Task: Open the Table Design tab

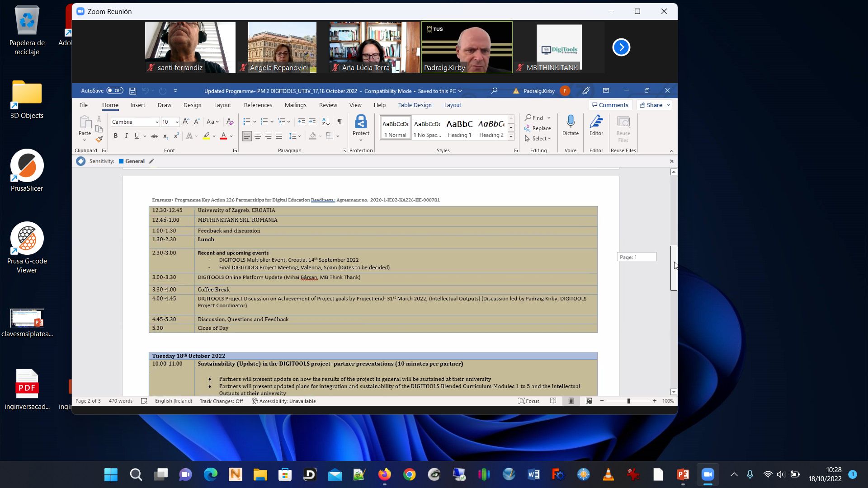Action: (415, 105)
